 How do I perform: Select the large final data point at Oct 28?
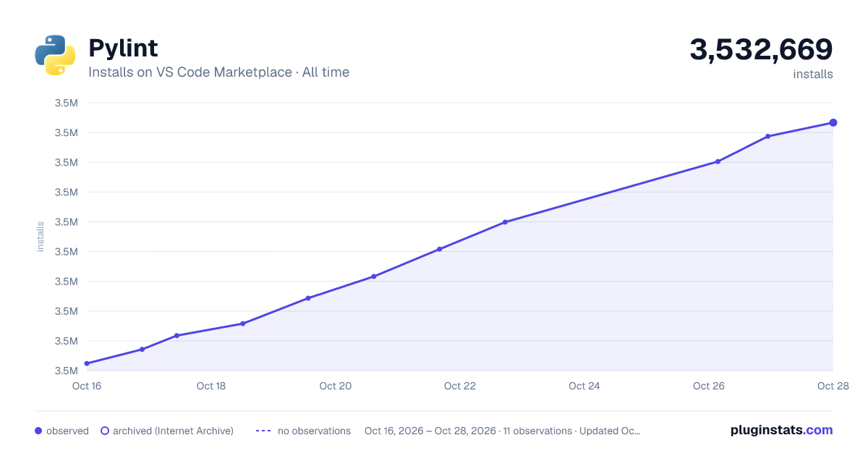pyautogui.click(x=833, y=122)
